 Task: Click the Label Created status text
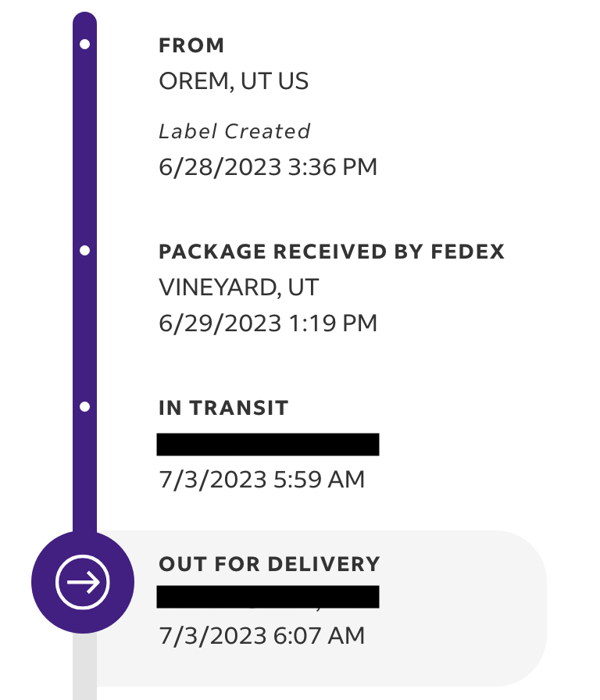[234, 131]
